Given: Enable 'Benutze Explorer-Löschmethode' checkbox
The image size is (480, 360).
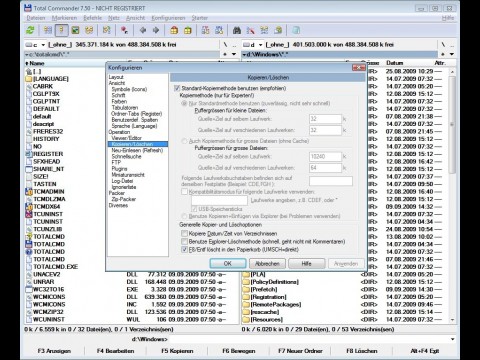Looking at the screenshot, I should click(x=184, y=241).
